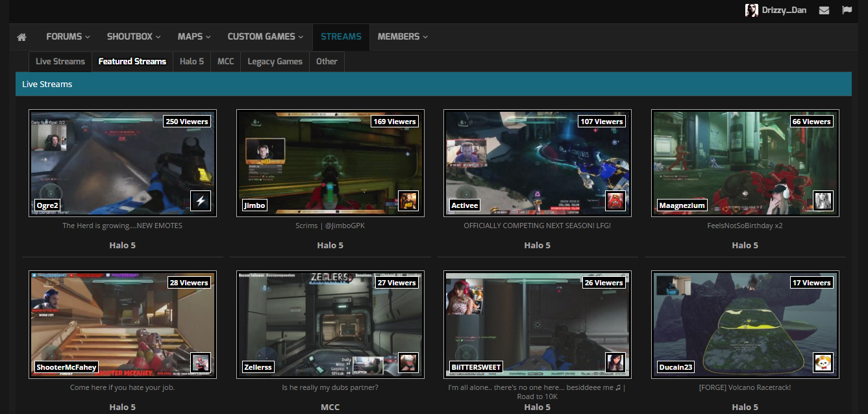Open the Drizzy_Dan username link
Viewport: 868px width, 414px height.
(x=784, y=10)
